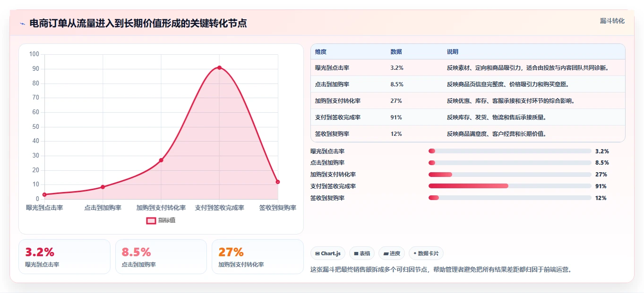Click the description starting 反映优惠、库存
The width and height of the screenshot is (644, 293).
[511, 101]
